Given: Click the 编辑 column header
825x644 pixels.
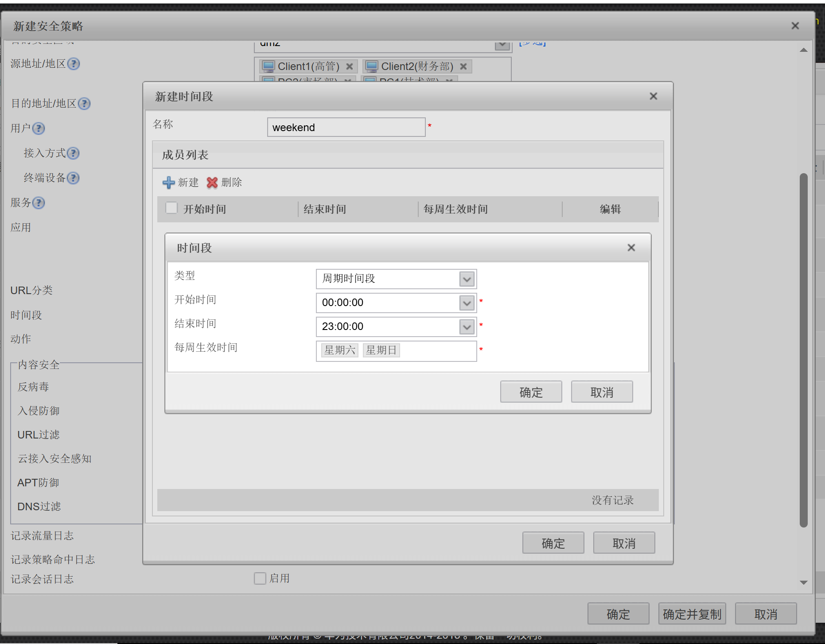Looking at the screenshot, I should tap(610, 209).
